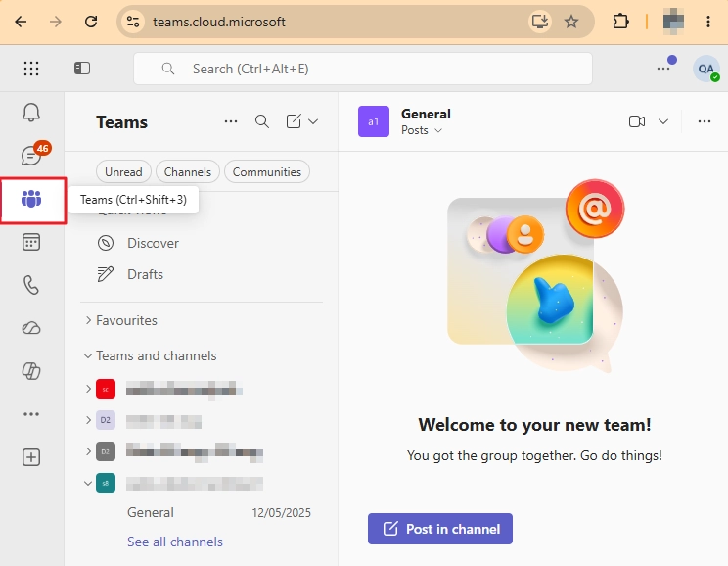
Task: Open Apps plus button in the rail
Action: point(31,457)
